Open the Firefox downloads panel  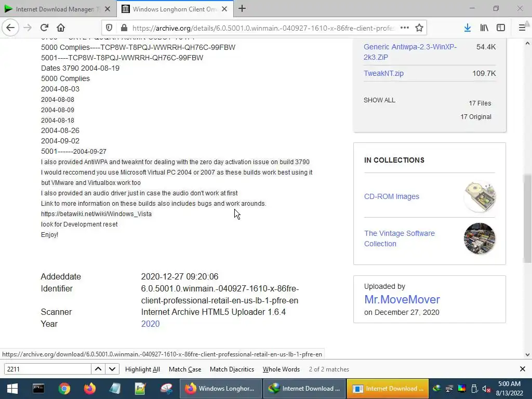click(468, 28)
